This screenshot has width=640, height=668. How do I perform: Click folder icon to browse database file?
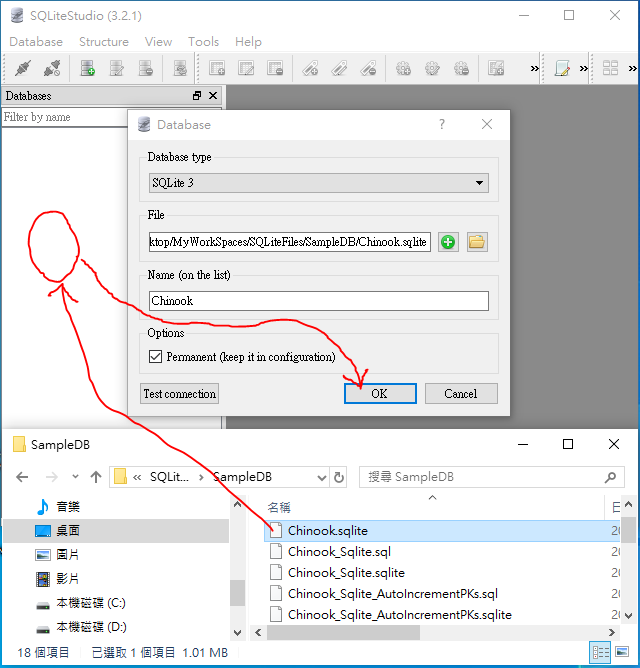pyautogui.click(x=477, y=242)
